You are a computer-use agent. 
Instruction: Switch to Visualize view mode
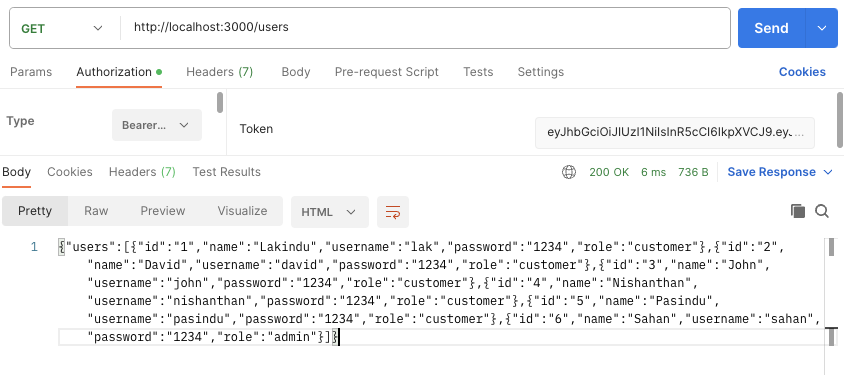click(x=242, y=211)
